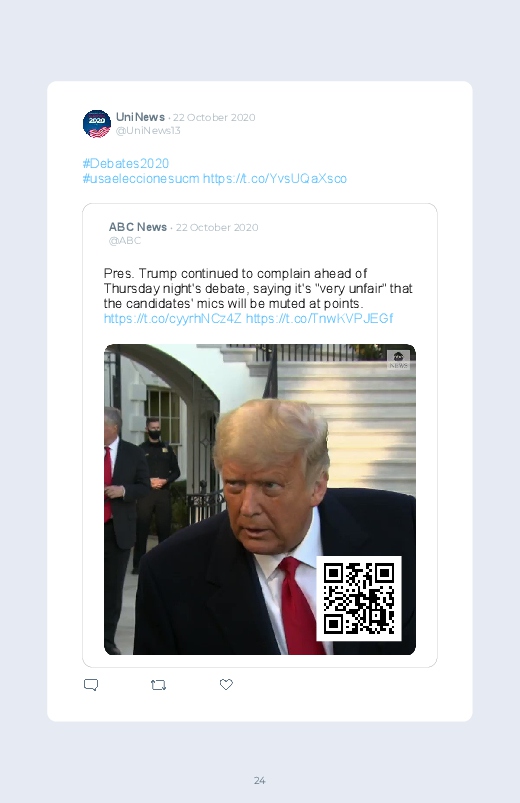The image size is (520, 803).
Task: Click the @ABC handle
Action: click(124, 241)
